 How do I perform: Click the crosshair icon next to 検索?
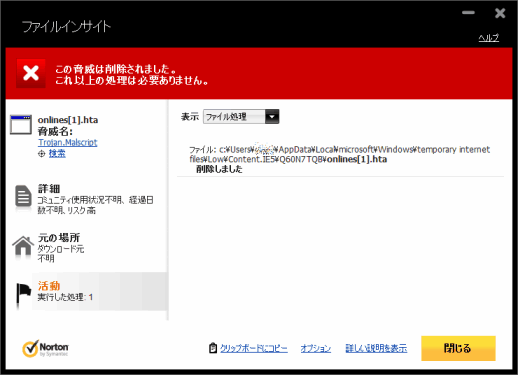click(x=42, y=154)
